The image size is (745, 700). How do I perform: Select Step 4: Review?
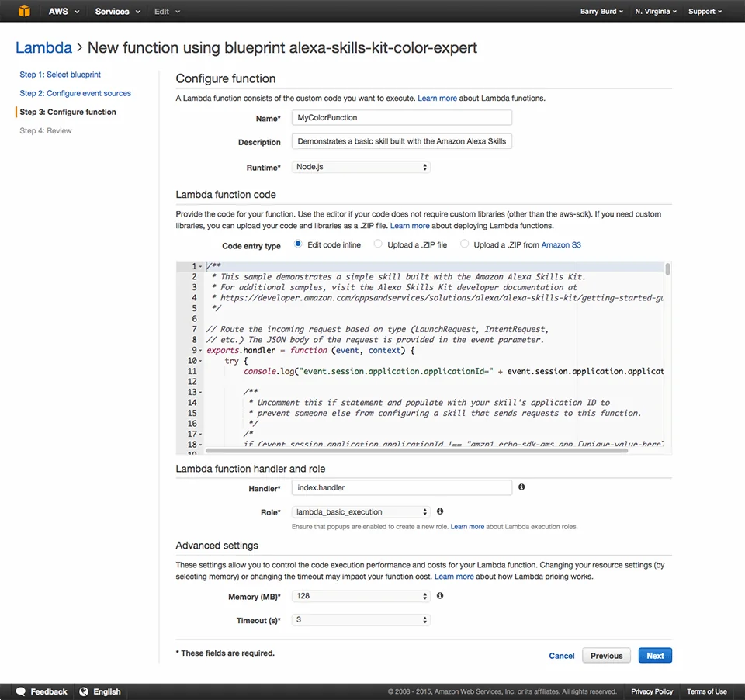point(46,130)
